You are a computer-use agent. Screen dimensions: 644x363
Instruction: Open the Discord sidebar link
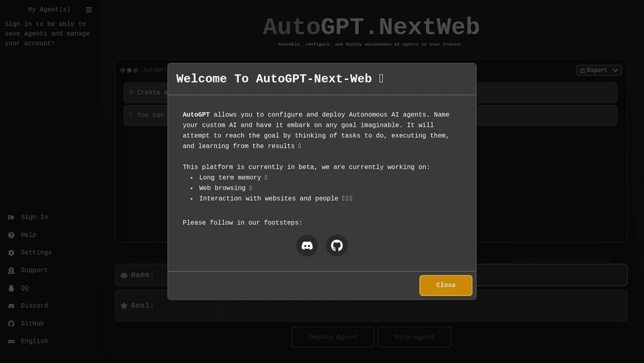click(49, 306)
